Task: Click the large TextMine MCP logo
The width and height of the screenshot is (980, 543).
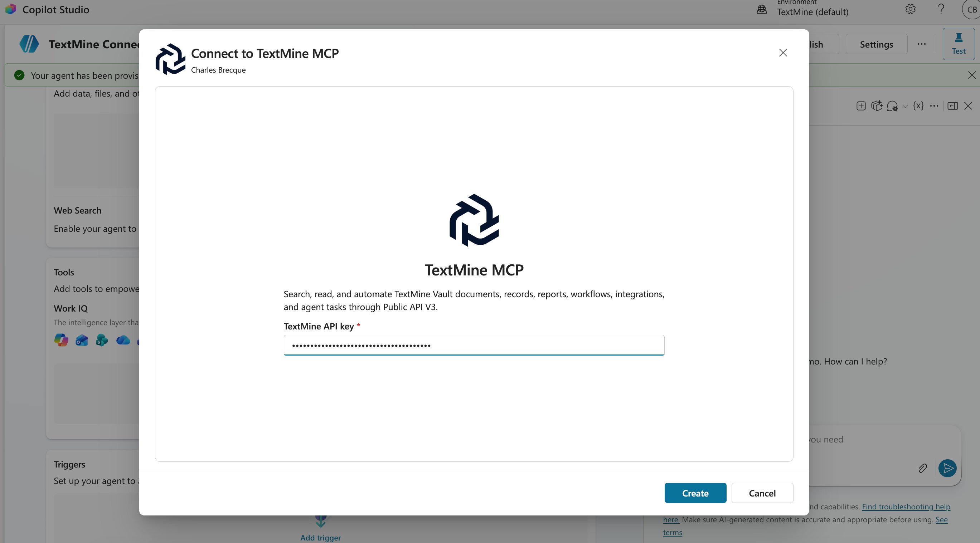Action: coord(474,220)
